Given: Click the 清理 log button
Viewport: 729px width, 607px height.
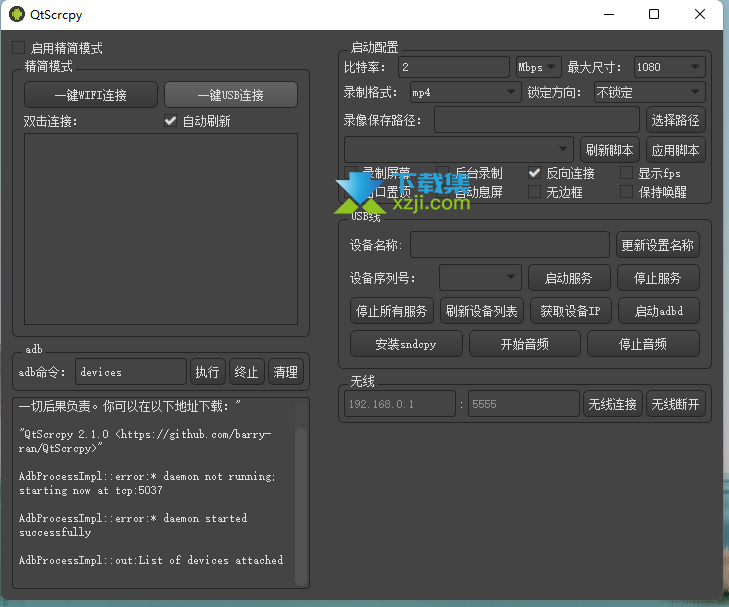Looking at the screenshot, I should 285,371.
